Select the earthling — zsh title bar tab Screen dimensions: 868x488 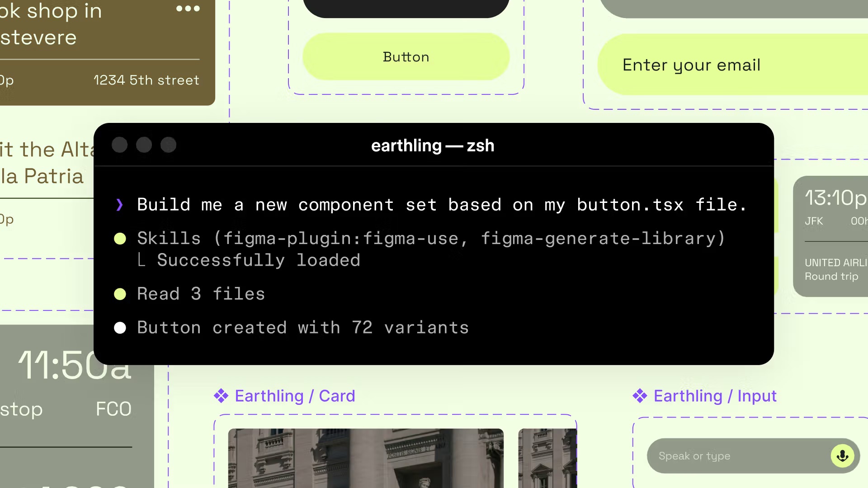pyautogui.click(x=433, y=145)
